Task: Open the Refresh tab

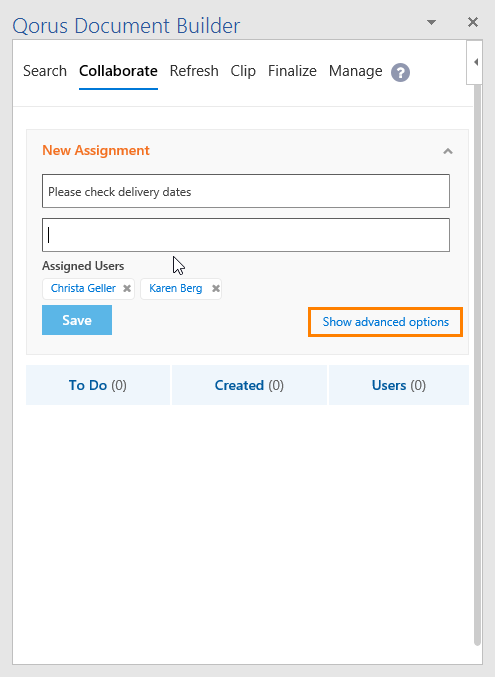Action: pyautogui.click(x=194, y=71)
